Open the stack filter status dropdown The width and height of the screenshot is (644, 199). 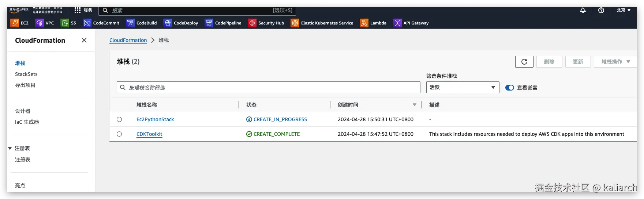[x=463, y=87]
